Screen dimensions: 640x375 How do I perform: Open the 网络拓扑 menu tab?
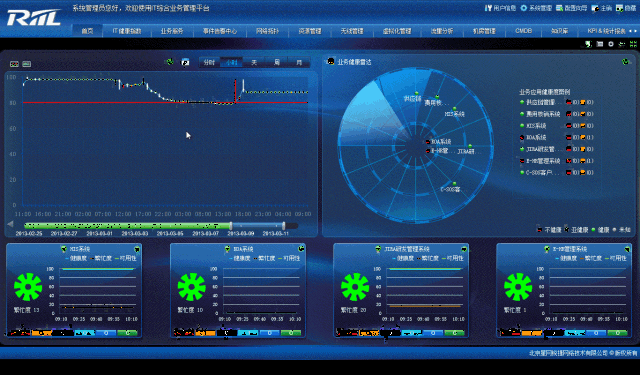[267, 31]
